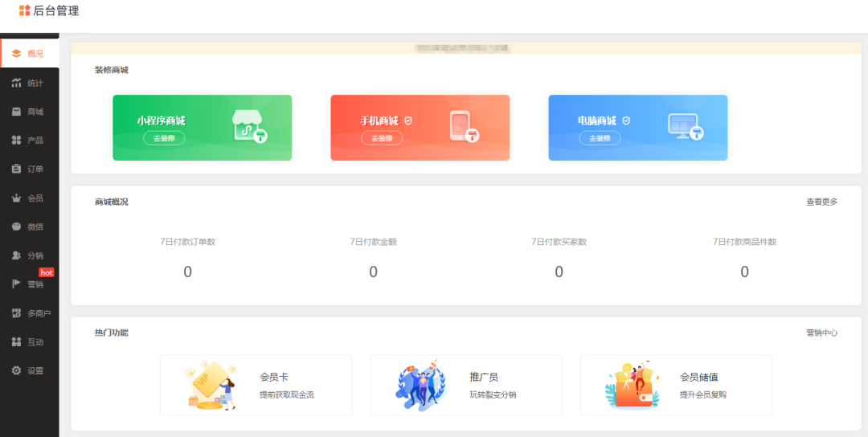Click the 设置 gear icon in sidebar
868x437 pixels.
point(16,370)
